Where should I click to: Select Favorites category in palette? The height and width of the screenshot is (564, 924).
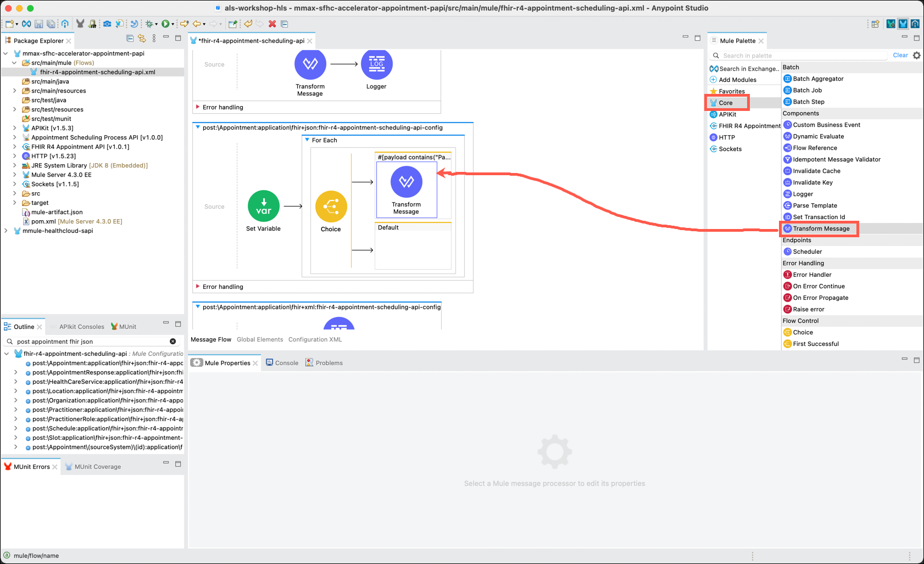(x=727, y=91)
